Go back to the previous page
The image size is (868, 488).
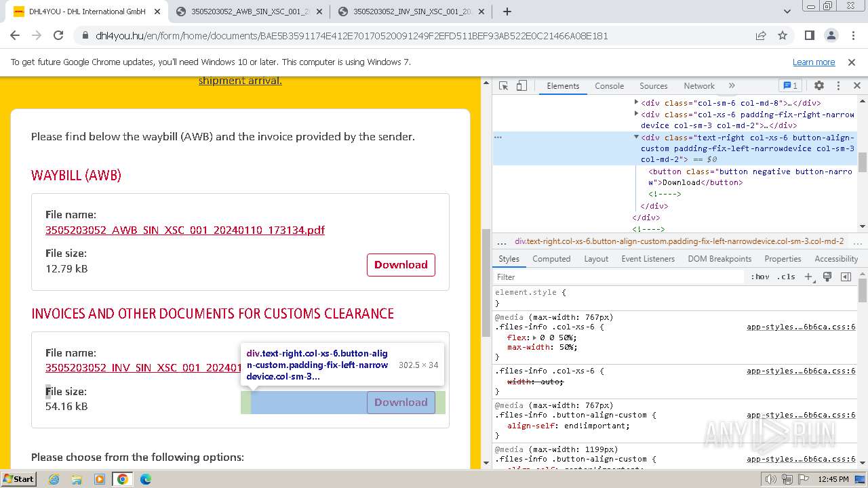point(16,36)
